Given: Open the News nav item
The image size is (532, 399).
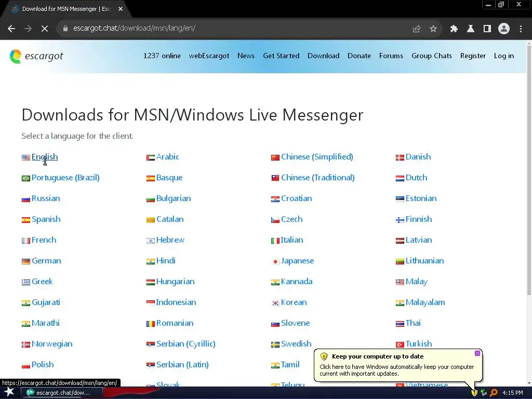Looking at the screenshot, I should click(x=246, y=56).
